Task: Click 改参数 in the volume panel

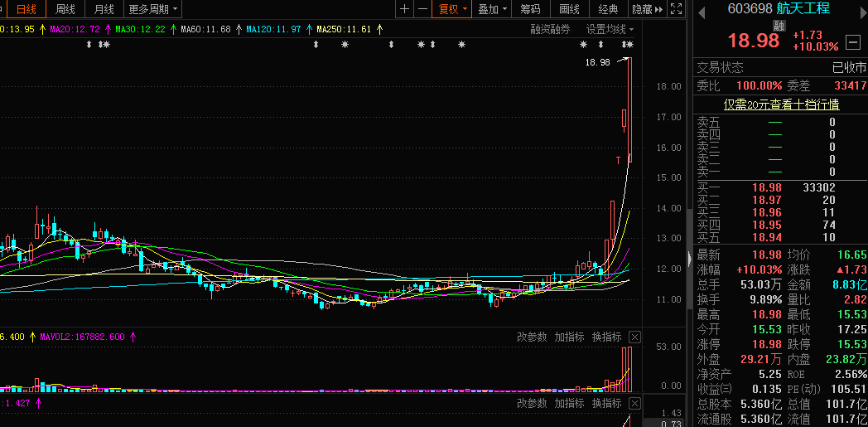Action: point(532,337)
